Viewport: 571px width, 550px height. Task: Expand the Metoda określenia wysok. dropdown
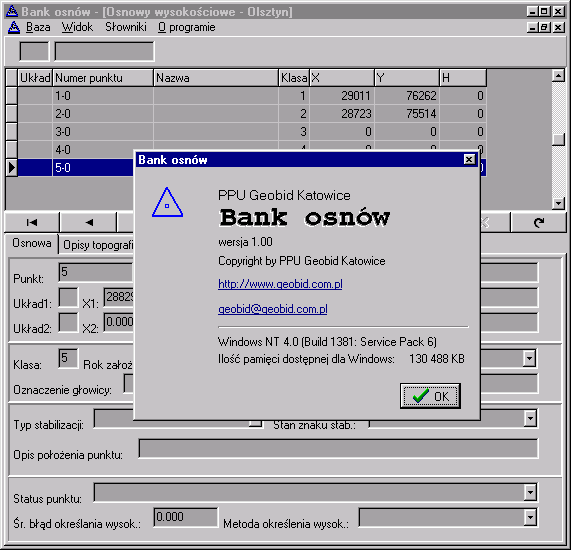click(x=530, y=517)
